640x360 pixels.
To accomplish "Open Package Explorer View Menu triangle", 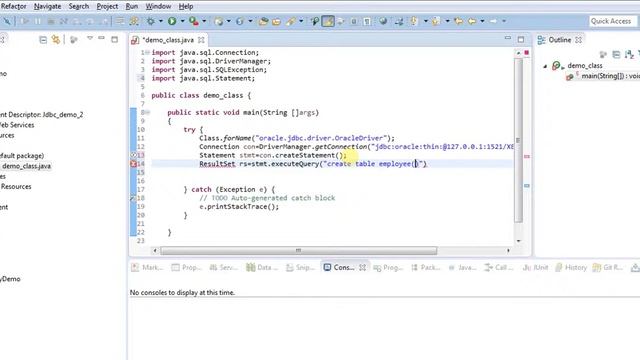I will (x=89, y=38).
